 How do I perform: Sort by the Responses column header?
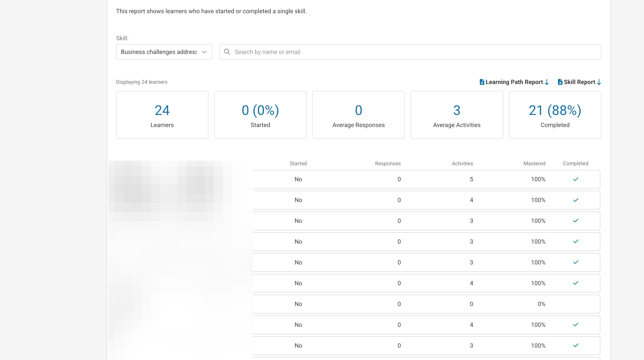click(x=388, y=164)
